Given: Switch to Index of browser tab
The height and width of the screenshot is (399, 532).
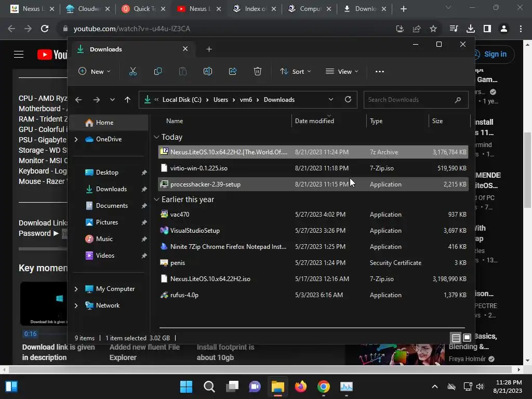Looking at the screenshot, I should [x=255, y=9].
